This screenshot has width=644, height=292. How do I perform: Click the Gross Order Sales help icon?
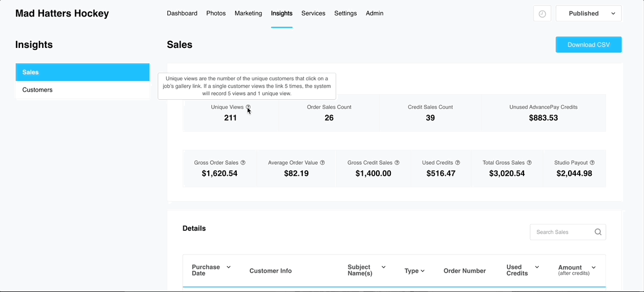pos(243,163)
